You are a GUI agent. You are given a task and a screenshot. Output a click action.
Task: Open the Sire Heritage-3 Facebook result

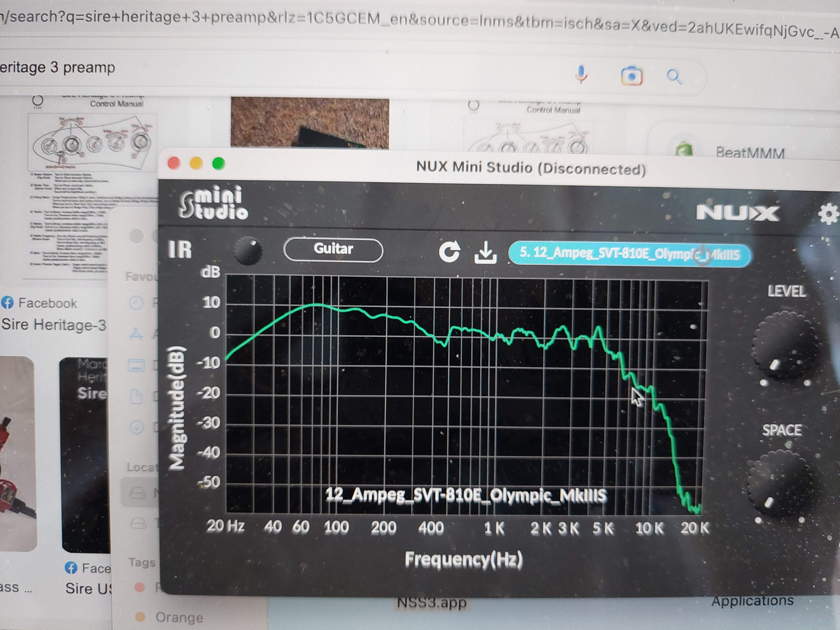(x=54, y=325)
